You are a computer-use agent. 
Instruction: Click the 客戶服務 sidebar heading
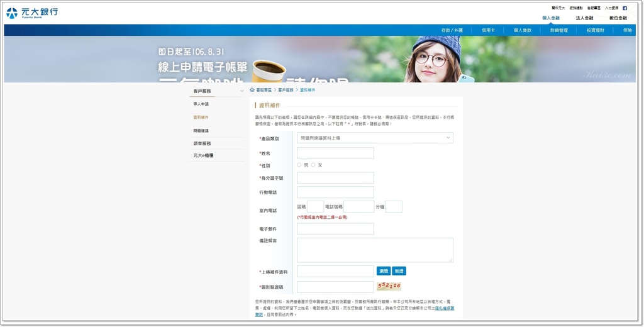point(202,91)
